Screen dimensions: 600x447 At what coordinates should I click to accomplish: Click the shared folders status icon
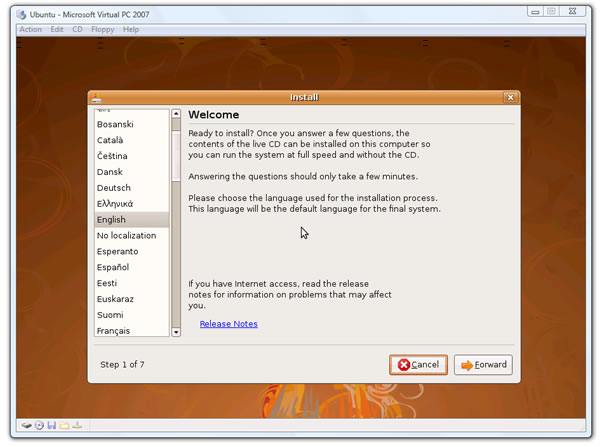point(63,425)
